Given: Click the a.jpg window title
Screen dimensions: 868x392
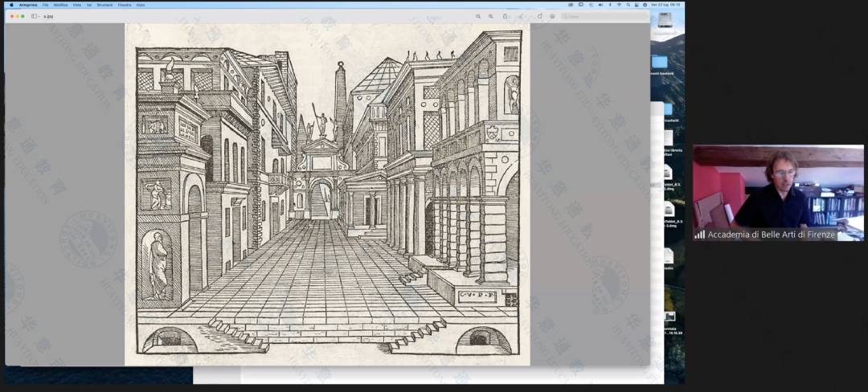Looking at the screenshot, I should pos(48,16).
